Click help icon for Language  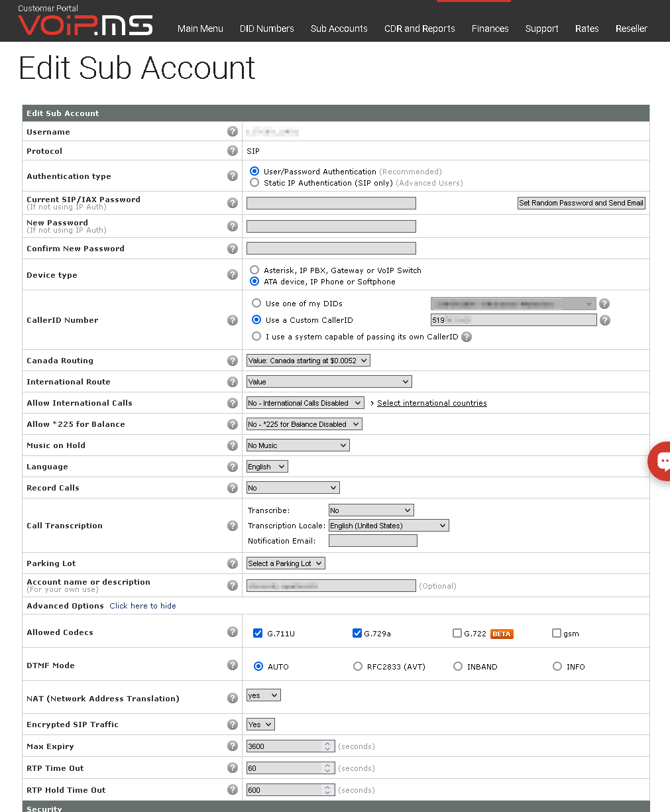click(x=232, y=467)
